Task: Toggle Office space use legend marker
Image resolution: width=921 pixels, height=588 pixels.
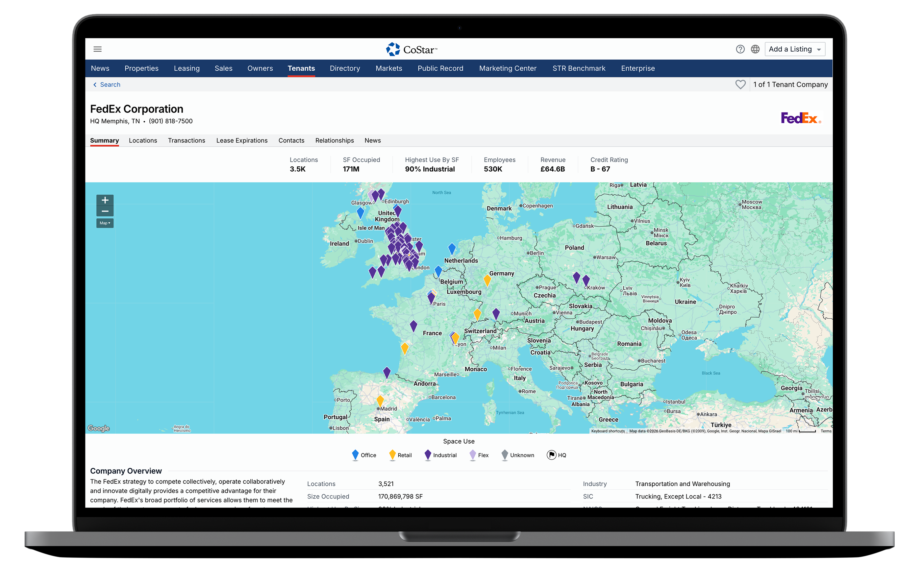Action: pos(355,454)
